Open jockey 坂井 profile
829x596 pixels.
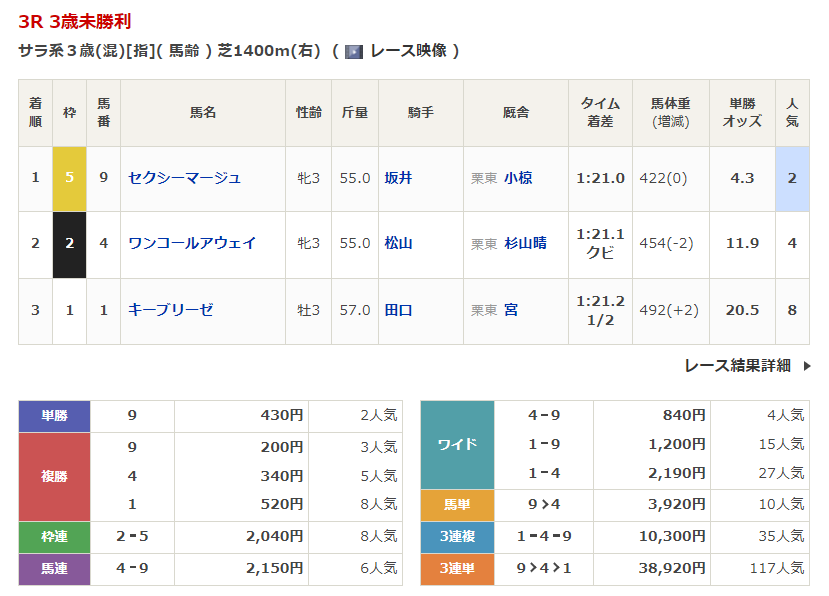click(398, 178)
